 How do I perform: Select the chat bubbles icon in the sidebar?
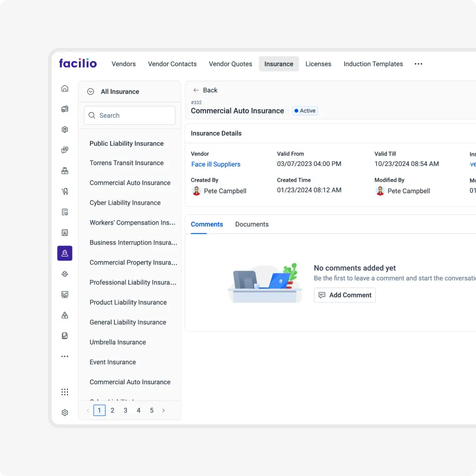coord(65,150)
